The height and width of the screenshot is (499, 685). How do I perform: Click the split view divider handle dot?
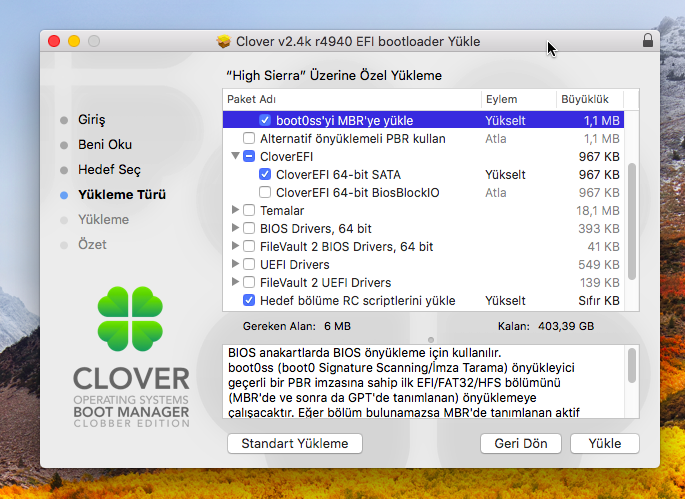point(431,340)
